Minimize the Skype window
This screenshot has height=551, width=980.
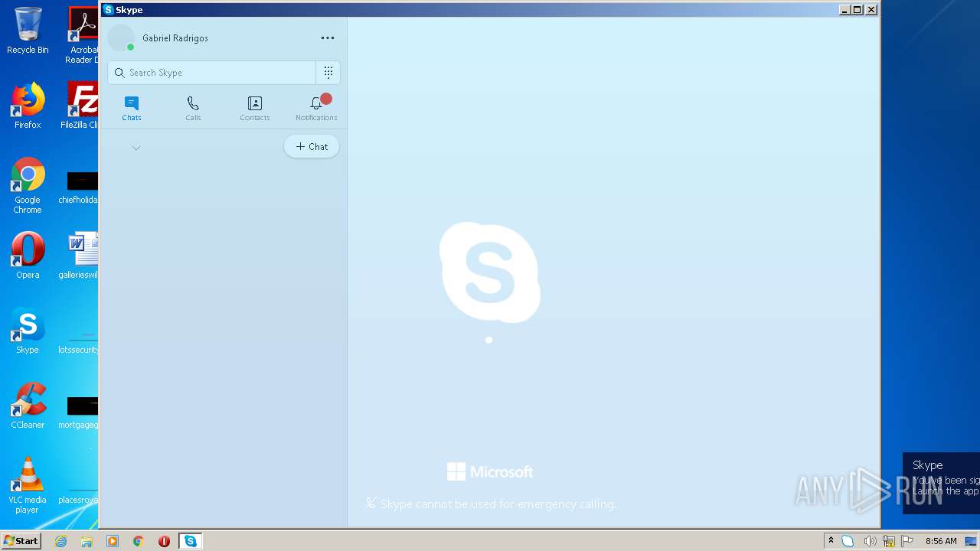tap(844, 10)
